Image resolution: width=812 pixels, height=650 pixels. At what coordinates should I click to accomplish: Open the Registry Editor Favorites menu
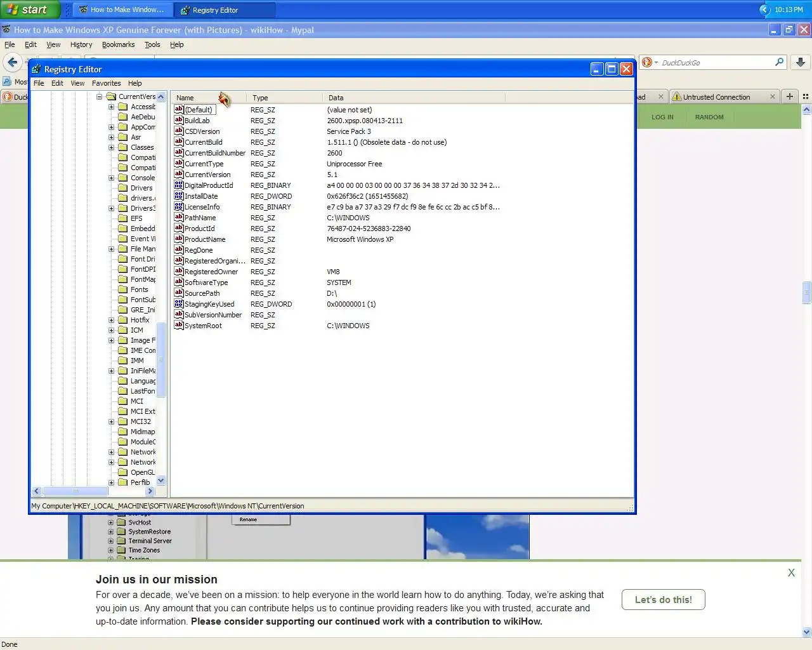coord(106,83)
